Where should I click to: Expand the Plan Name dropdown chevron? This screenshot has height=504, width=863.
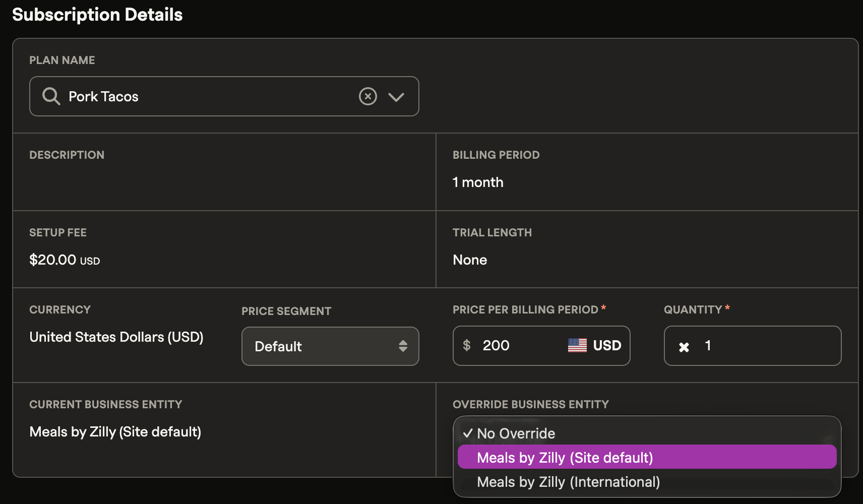pos(396,97)
